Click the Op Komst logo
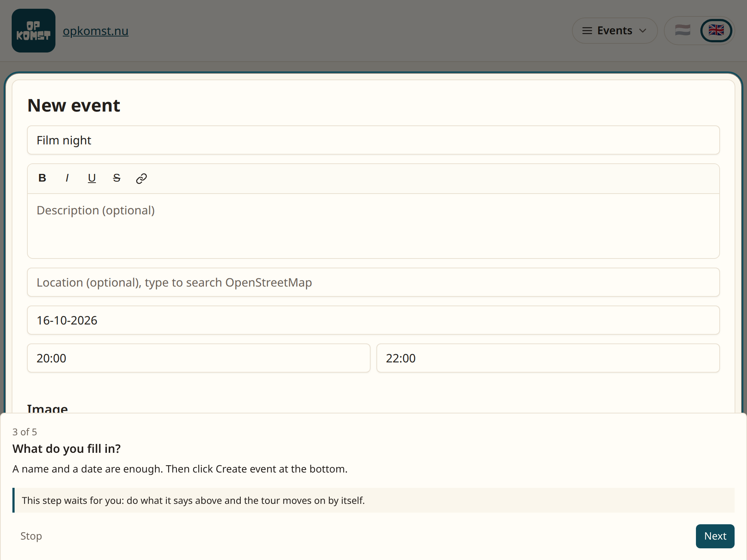The image size is (747, 560). 34,31
